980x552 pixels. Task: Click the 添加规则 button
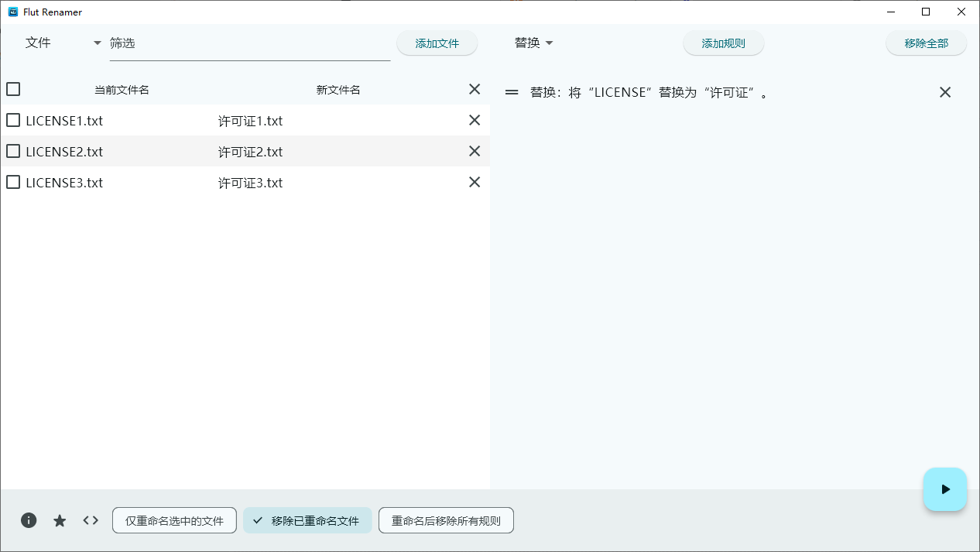724,43
